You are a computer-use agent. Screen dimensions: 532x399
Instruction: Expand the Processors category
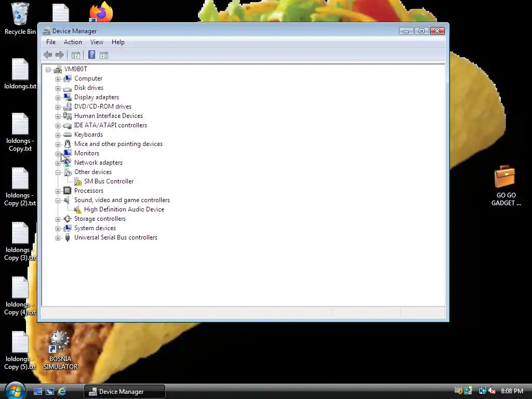tap(58, 191)
